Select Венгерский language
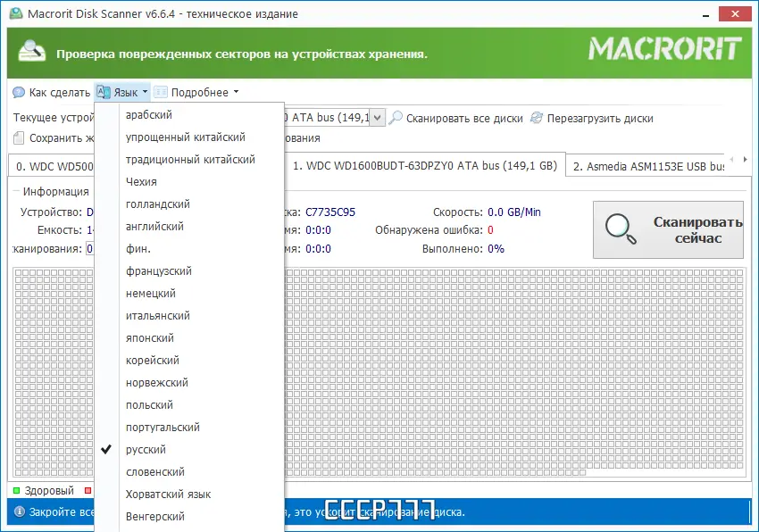Image resolution: width=759 pixels, height=532 pixels. coord(189,517)
